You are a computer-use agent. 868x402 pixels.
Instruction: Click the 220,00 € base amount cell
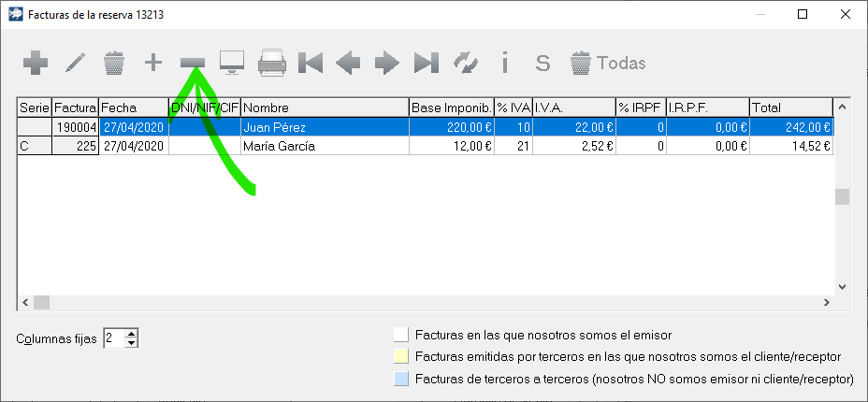452,127
